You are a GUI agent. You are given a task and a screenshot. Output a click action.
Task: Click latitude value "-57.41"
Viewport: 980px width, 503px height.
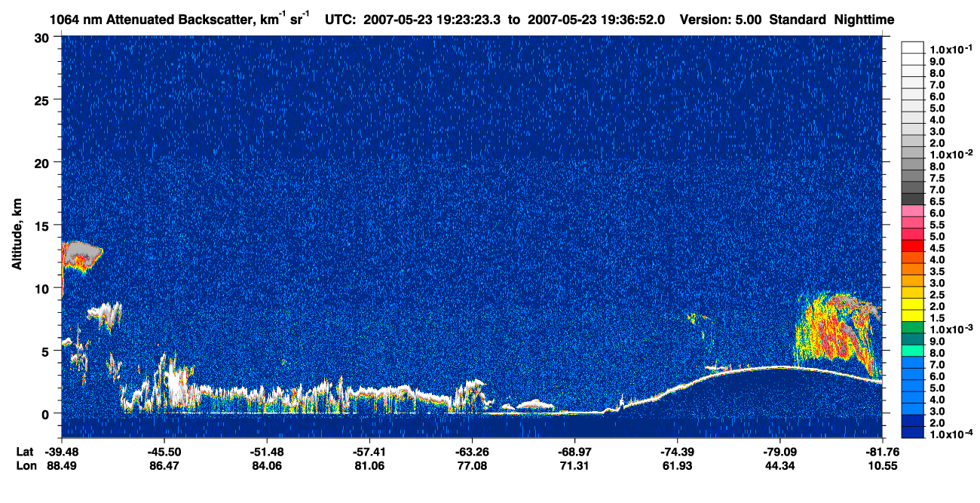pyautogui.click(x=369, y=451)
